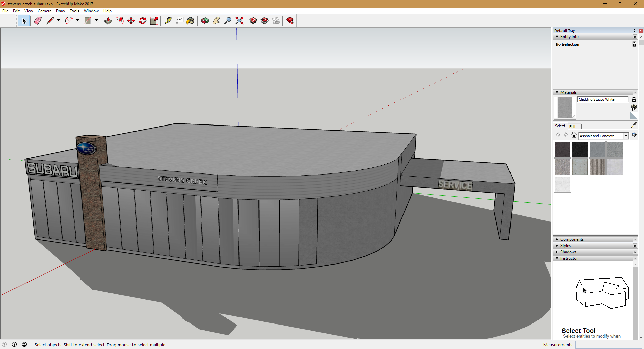This screenshot has width=644, height=349.
Task: Activate the Push/Pull tool
Action: point(108,21)
